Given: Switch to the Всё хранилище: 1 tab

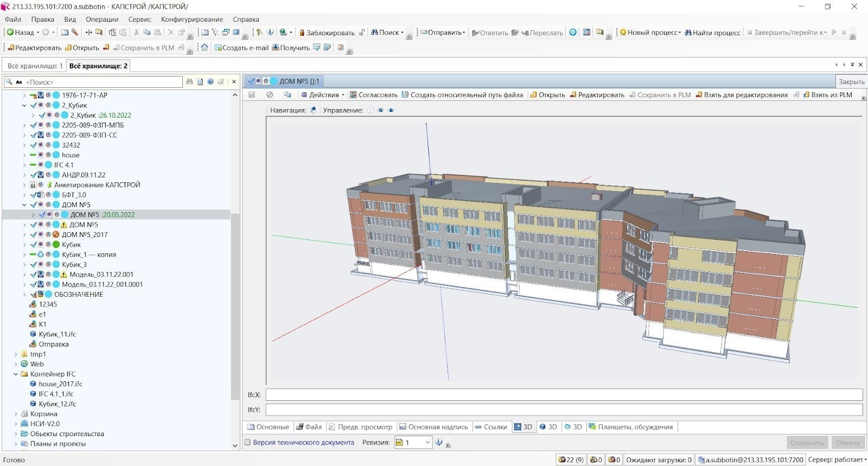Looking at the screenshot, I should point(35,66).
